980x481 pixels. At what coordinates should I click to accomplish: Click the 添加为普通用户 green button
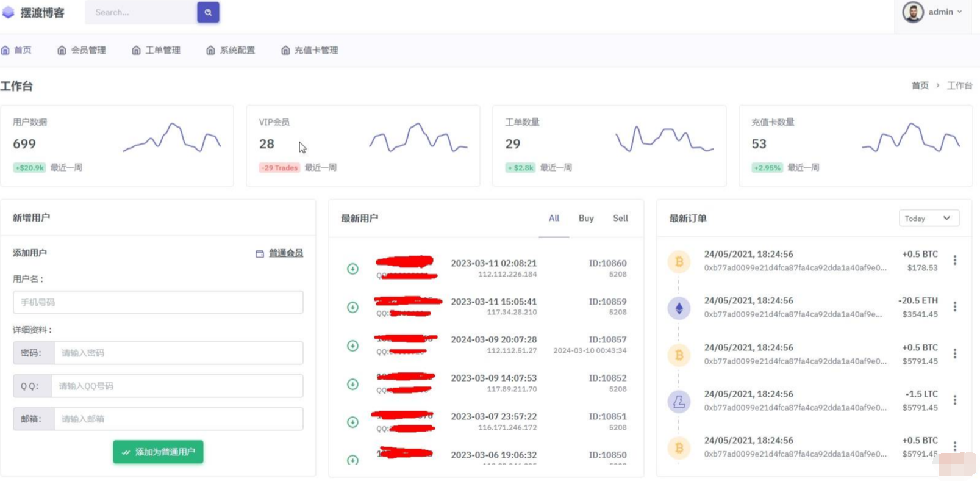point(158,452)
